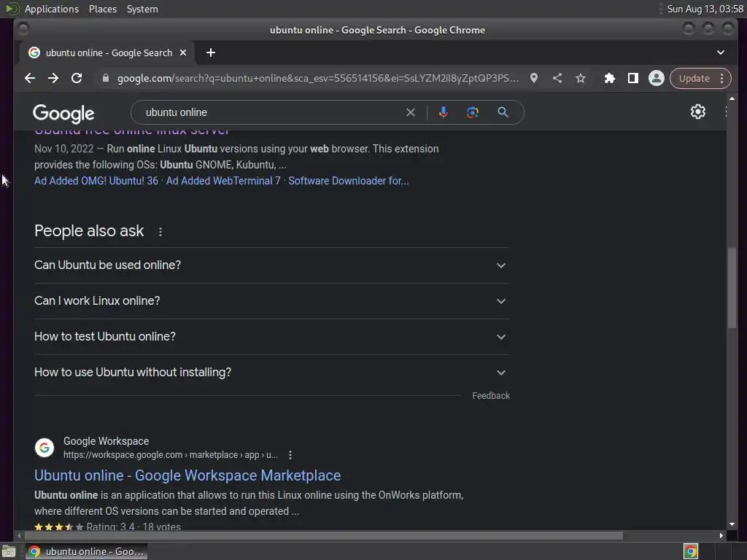Click the vertical scrollbar thumb
This screenshot has height=560, width=747.
(732, 287)
